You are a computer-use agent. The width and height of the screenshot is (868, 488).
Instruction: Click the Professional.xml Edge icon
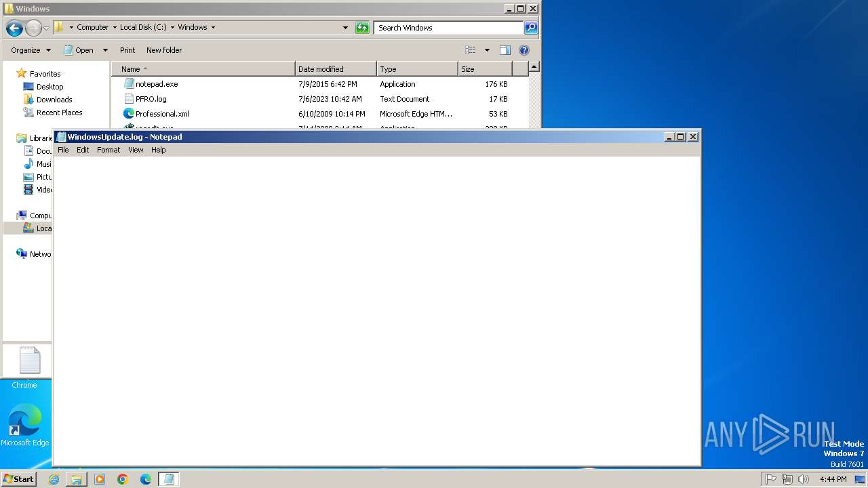129,114
